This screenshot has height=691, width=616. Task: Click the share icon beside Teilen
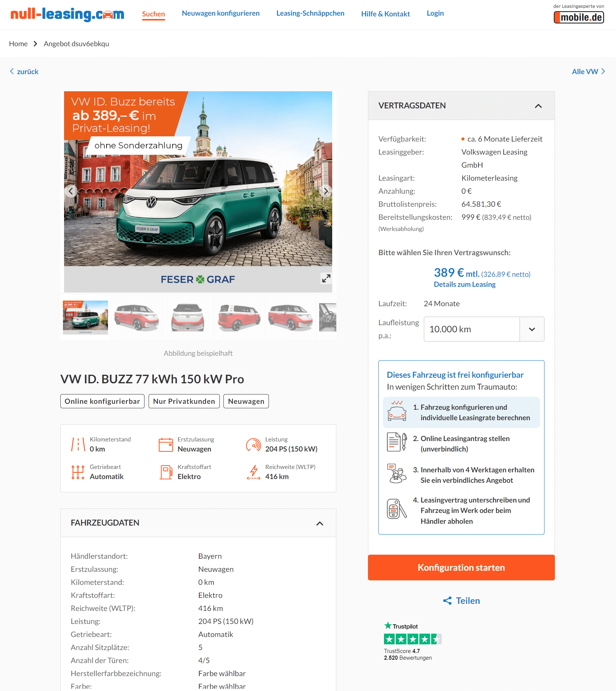tap(447, 600)
